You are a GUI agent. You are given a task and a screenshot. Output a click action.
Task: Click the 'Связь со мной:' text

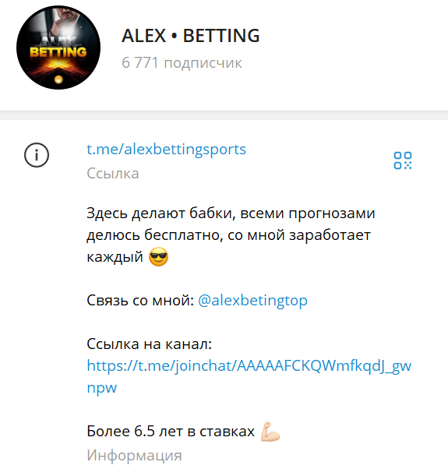point(140,301)
